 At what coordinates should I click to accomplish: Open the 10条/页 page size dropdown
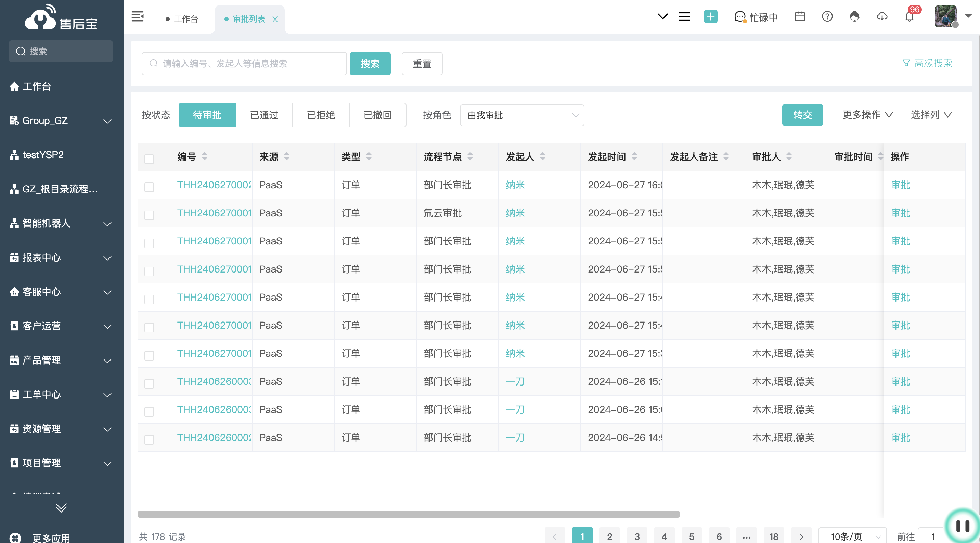(852, 536)
